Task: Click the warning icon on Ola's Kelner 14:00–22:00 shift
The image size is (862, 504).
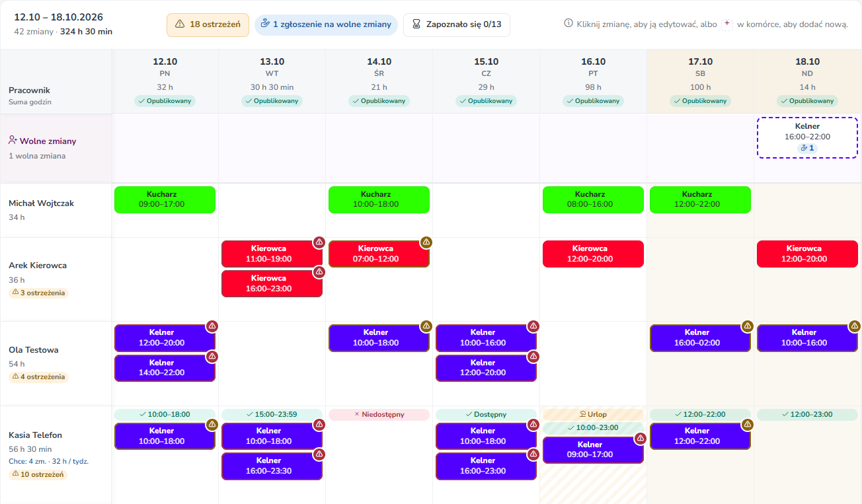Action: [x=212, y=356]
